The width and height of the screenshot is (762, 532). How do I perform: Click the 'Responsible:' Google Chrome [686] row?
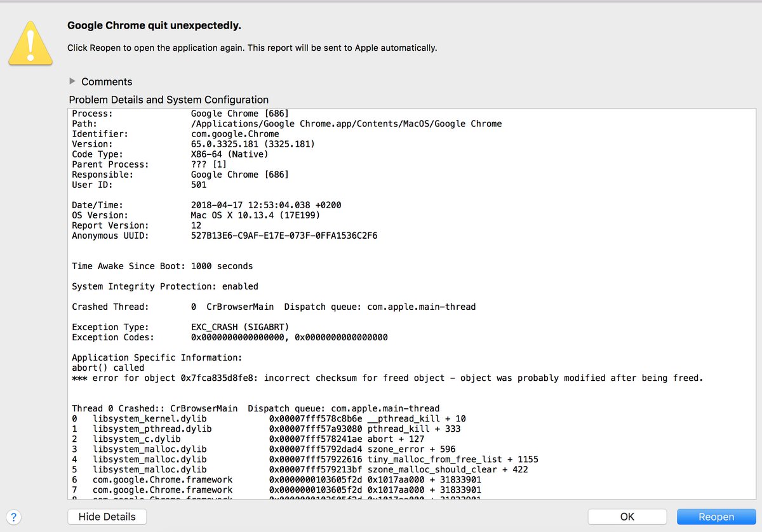(x=180, y=175)
